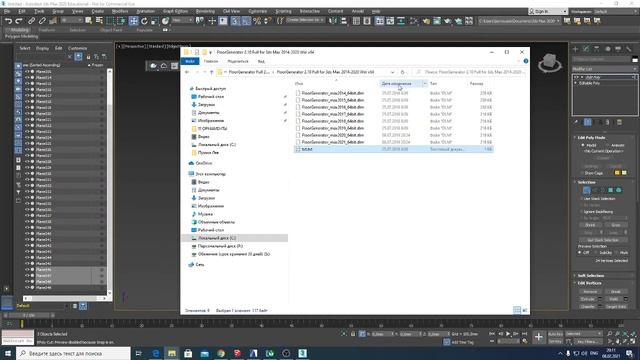
Task: Select the SubObj preview selection radio
Action: tap(596, 253)
